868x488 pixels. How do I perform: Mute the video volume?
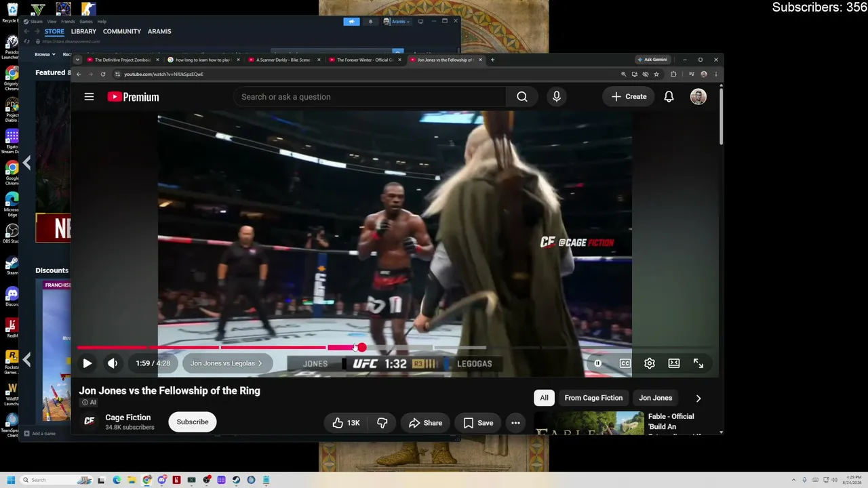pos(113,363)
